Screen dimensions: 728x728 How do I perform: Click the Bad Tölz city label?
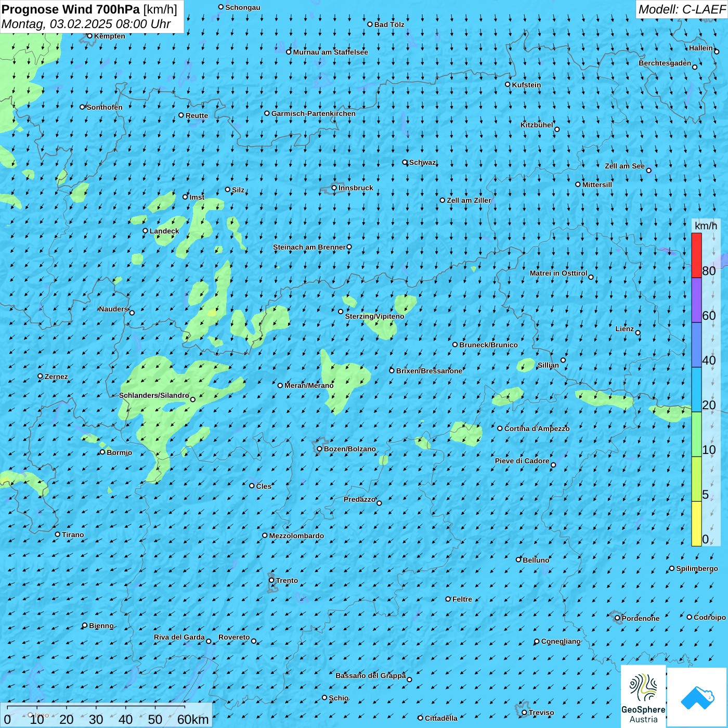[x=389, y=24]
